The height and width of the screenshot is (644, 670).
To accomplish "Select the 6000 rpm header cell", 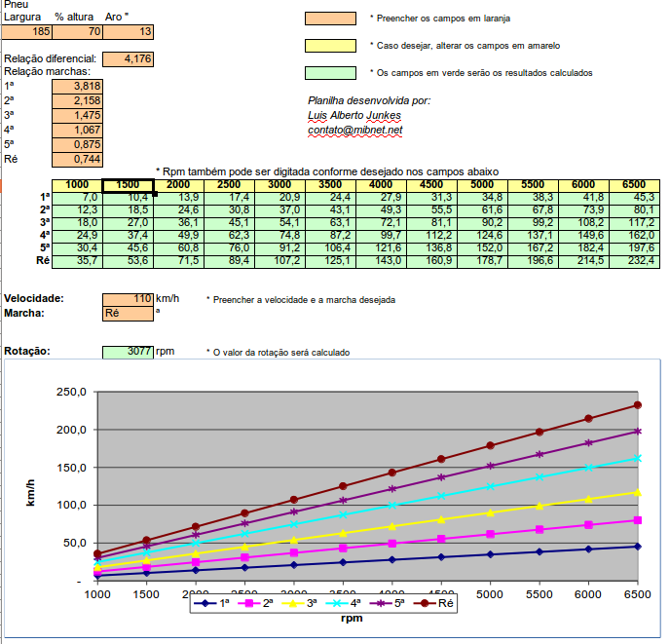I will point(583,185).
